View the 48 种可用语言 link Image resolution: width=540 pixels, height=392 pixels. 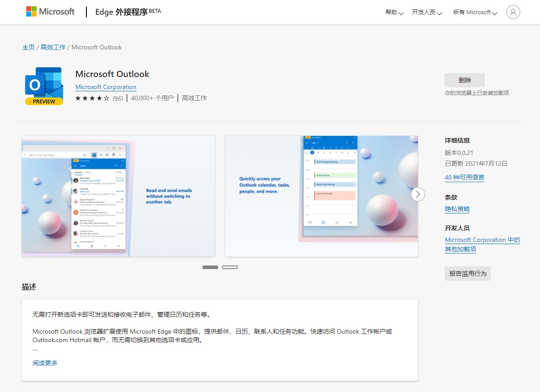(464, 177)
